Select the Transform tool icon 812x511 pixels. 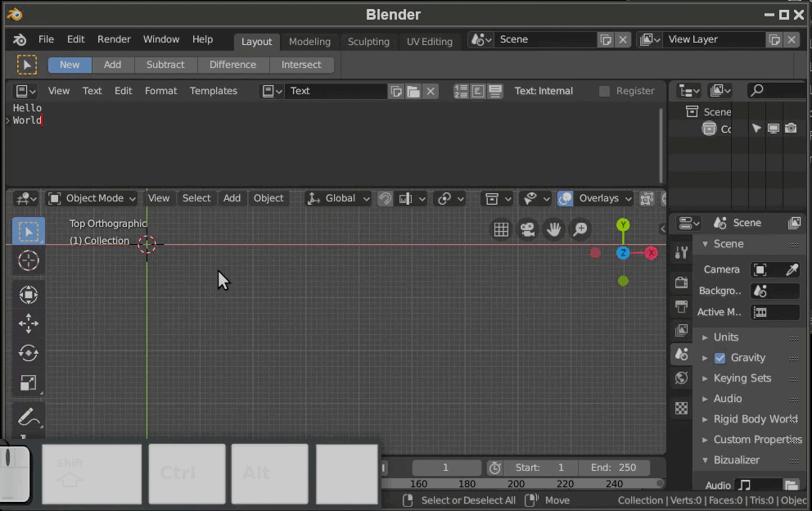point(29,295)
